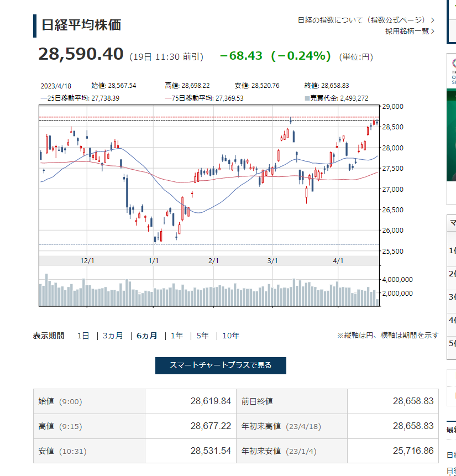
Task: Open the 採用銘柄一覧 link
Action: [x=410, y=32]
